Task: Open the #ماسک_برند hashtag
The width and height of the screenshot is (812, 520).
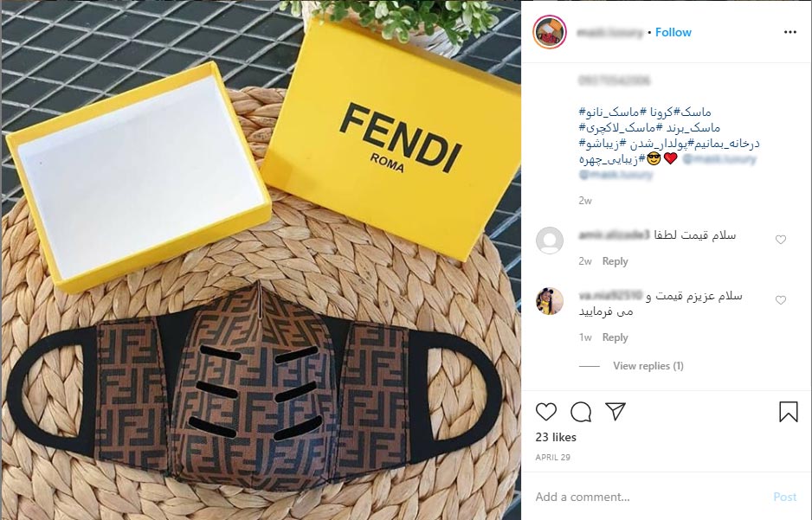Action: (x=688, y=127)
